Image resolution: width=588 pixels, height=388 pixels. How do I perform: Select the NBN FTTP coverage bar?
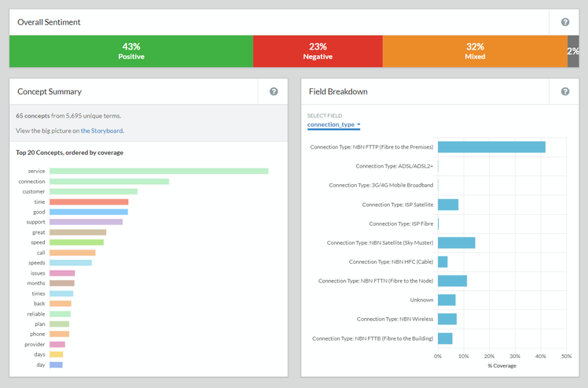491,147
